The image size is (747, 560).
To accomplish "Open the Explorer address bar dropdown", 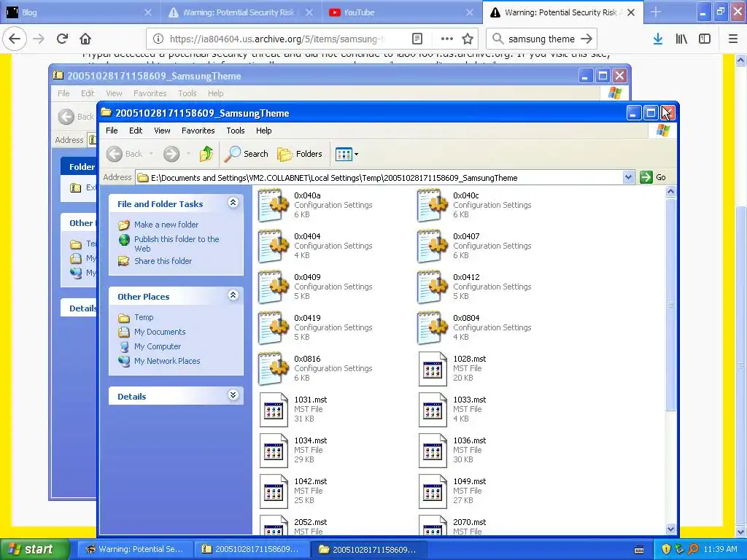I will 628,178.
